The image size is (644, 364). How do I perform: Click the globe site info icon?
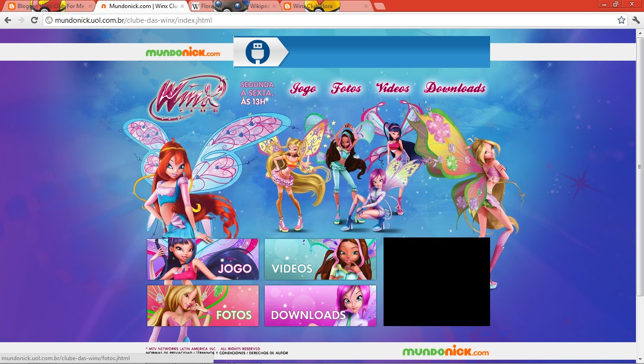[x=49, y=20]
